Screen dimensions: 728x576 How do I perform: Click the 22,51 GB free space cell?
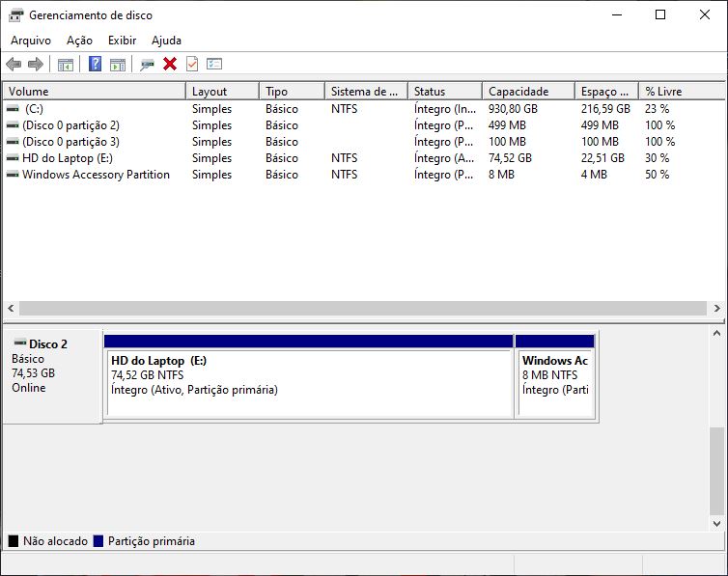pos(602,158)
